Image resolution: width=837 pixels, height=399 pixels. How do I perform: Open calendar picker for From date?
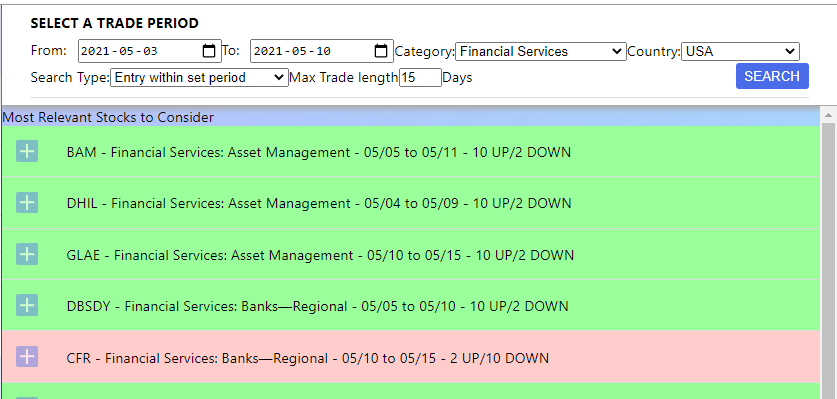(209, 51)
